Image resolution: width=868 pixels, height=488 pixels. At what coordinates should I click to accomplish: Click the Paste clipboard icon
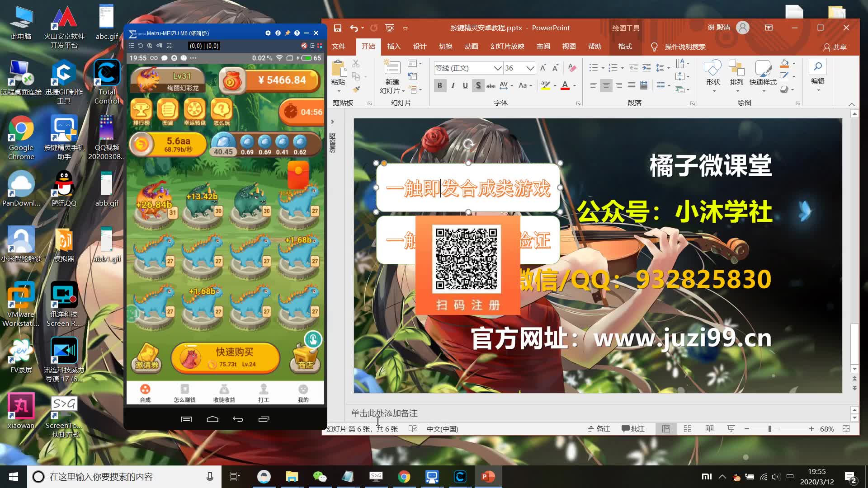[338, 68]
